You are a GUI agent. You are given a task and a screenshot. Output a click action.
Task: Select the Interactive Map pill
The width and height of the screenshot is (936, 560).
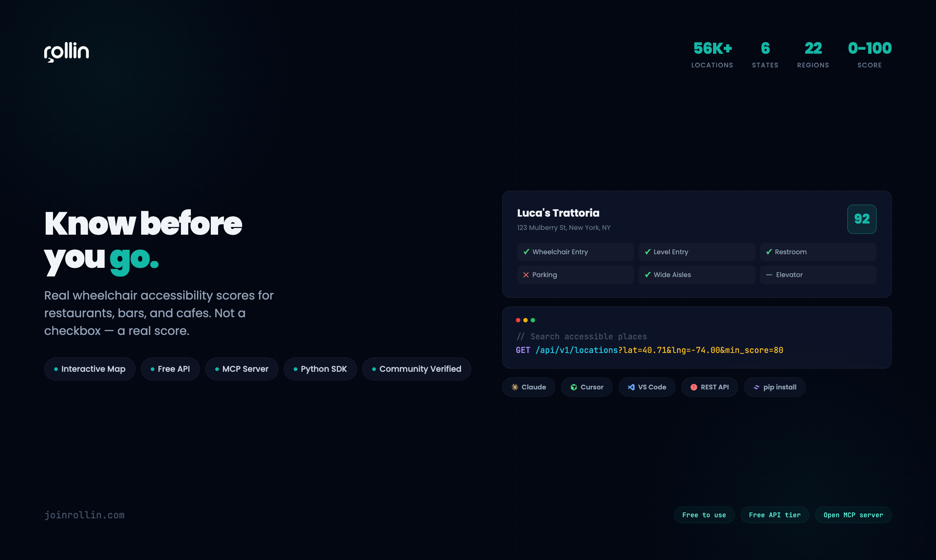(x=90, y=369)
